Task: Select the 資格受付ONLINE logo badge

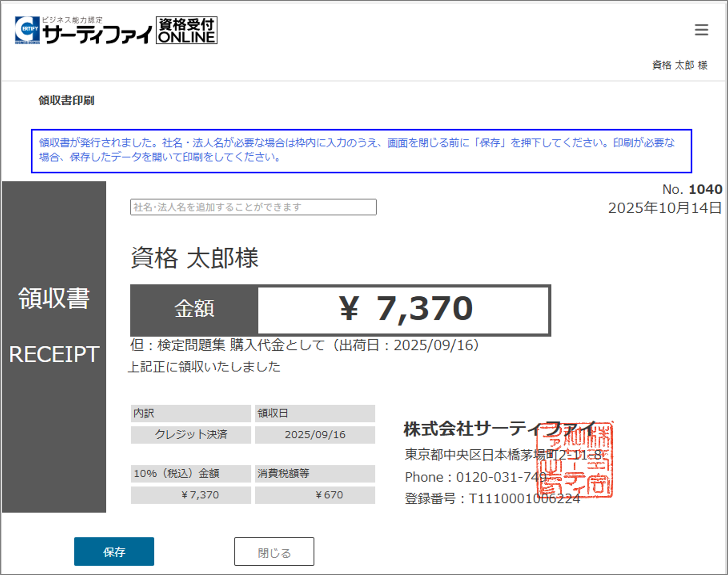Action: 186,31
